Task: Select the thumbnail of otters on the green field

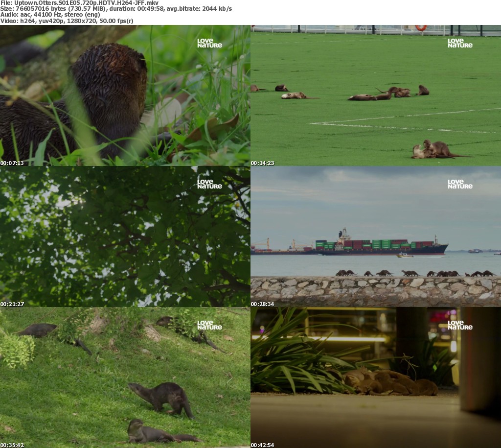Action: (375, 95)
